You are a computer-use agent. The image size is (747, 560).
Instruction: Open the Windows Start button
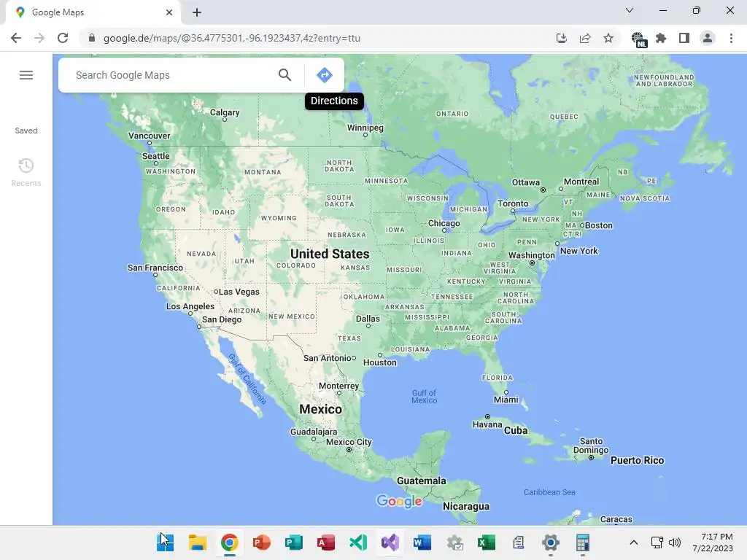[x=166, y=542]
